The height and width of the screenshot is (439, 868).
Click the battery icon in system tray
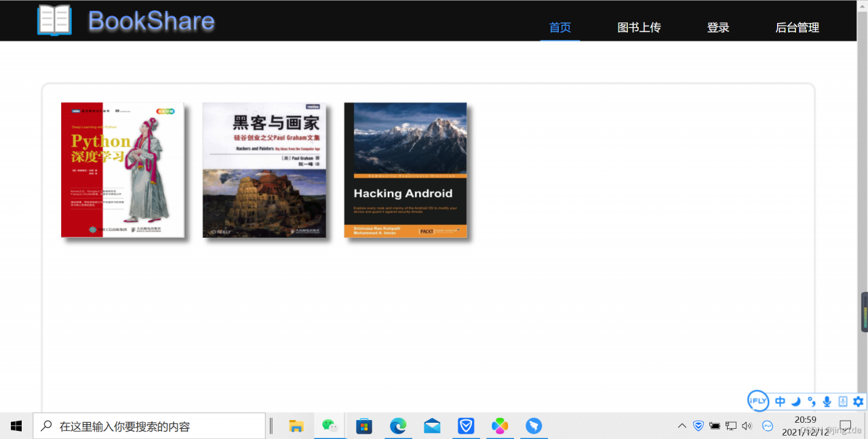click(715, 426)
